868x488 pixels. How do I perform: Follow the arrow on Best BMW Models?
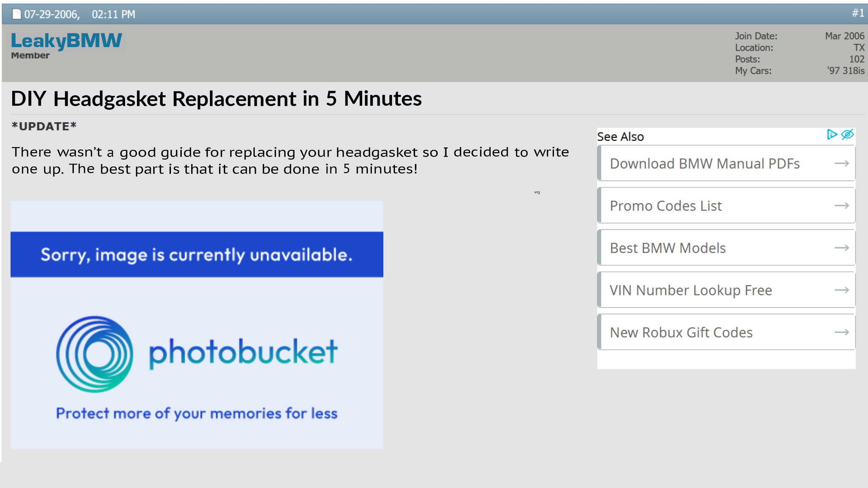[841, 248]
